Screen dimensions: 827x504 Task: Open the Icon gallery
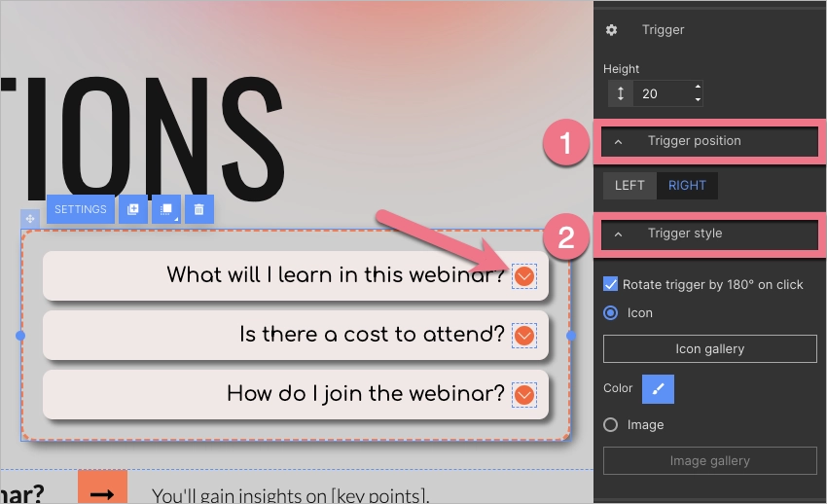pos(710,349)
